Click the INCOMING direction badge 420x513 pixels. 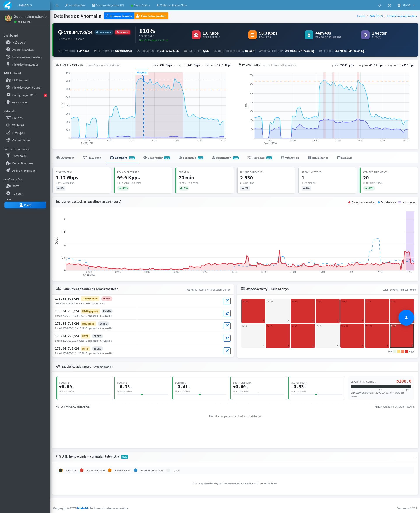click(x=104, y=32)
